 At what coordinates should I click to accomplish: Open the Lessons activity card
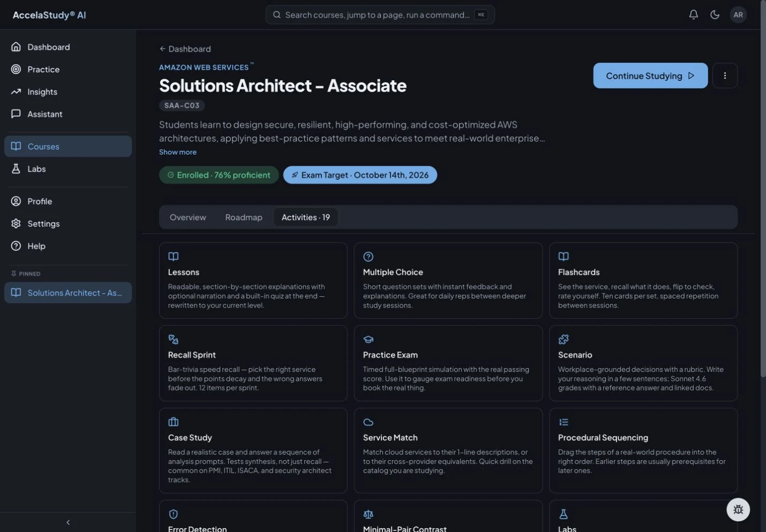tap(253, 280)
